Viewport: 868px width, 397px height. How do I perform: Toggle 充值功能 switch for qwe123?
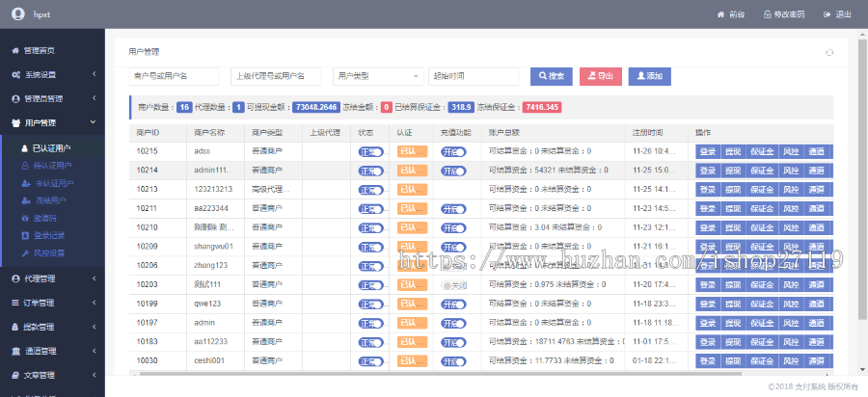pos(453,304)
